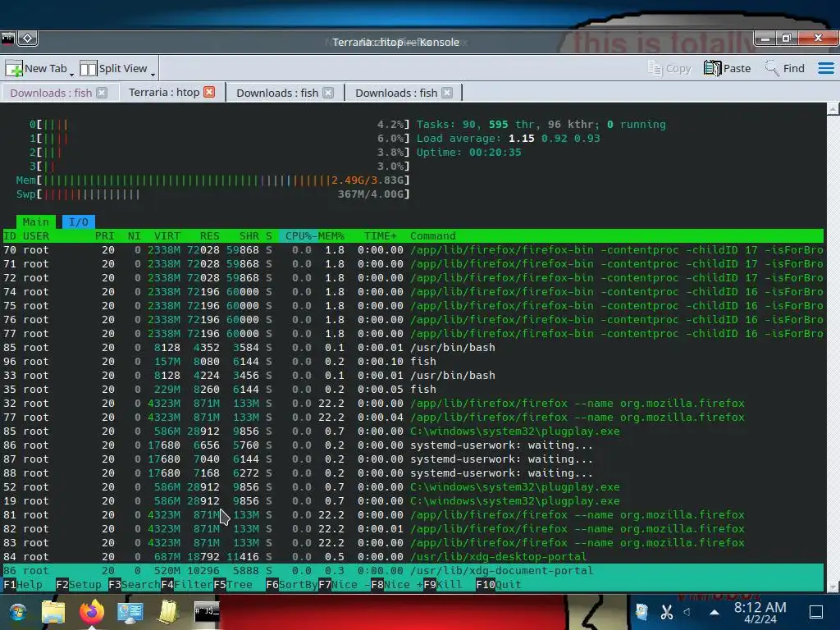
Task: Select process 74 firefox-bin contentproc row
Action: pos(413,292)
